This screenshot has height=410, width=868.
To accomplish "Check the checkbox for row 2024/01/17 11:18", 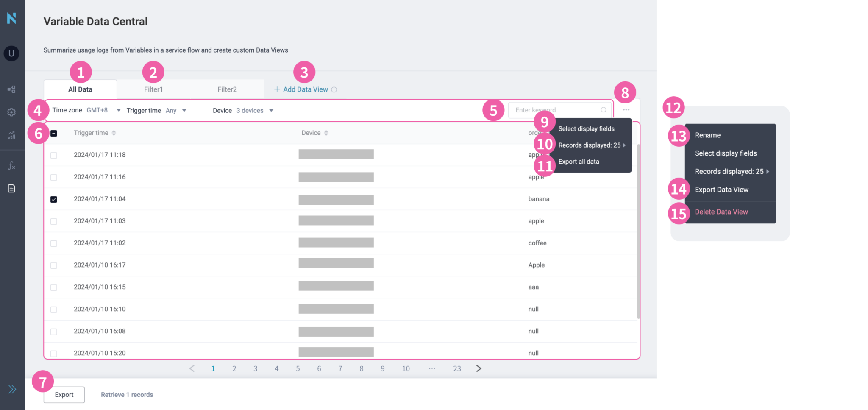I will pyautogui.click(x=54, y=155).
